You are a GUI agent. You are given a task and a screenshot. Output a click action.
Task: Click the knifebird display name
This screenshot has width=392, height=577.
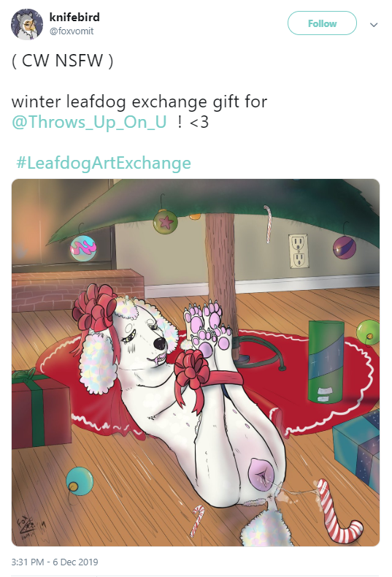point(74,17)
